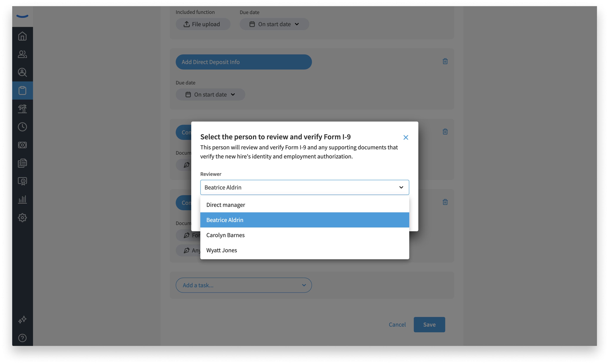The image size is (609, 364).
Task: Click the Help question mark icon
Action: (x=22, y=338)
